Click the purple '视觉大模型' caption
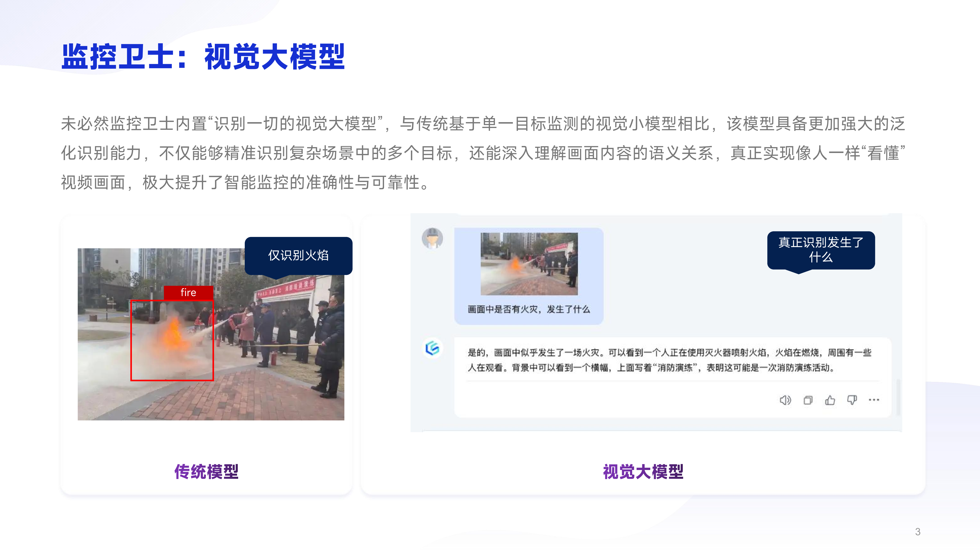Image resolution: width=980 pixels, height=551 pixels. (x=643, y=471)
